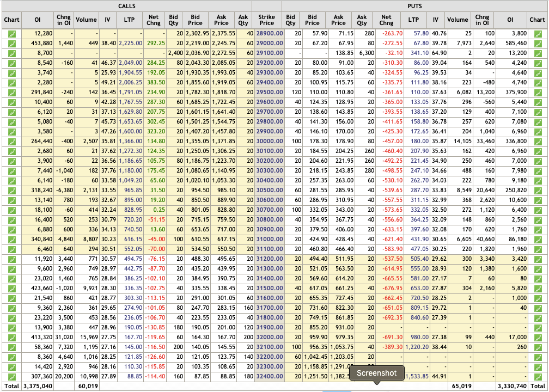The image size is (549, 392).
Task: Open calls chart icon for strike 28900.00
Action: coord(11,34)
